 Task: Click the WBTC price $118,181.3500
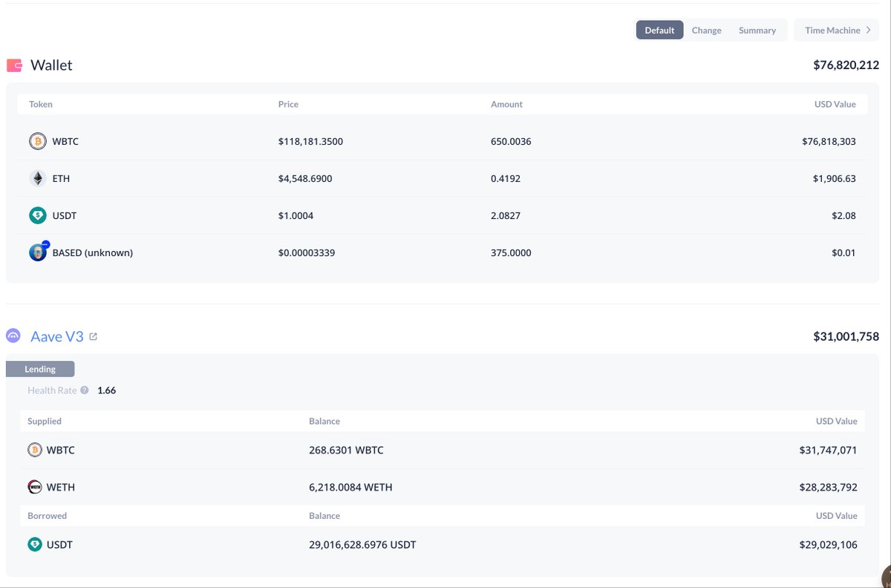coord(310,141)
